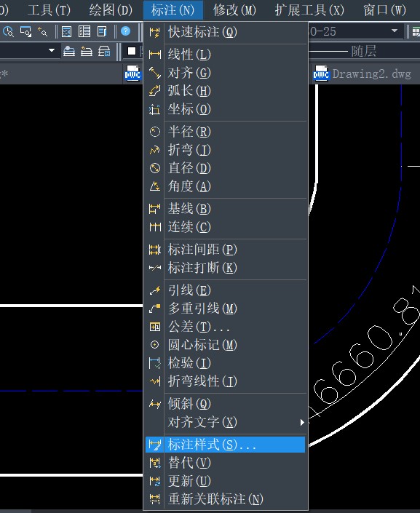Click the Radius dimension icon

[154, 132]
